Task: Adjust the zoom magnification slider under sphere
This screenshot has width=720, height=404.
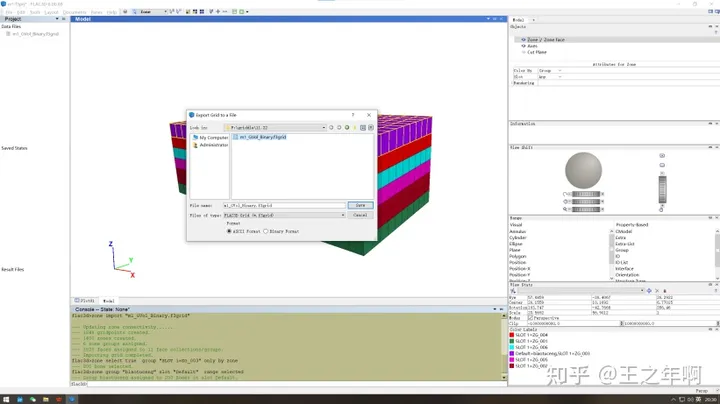Action: [x=586, y=209]
